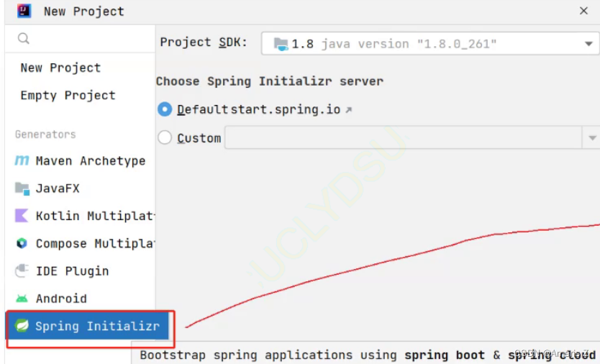Click the Maven Archetype 'm' icon
Viewport: 600px width, 364px height.
[x=22, y=160]
